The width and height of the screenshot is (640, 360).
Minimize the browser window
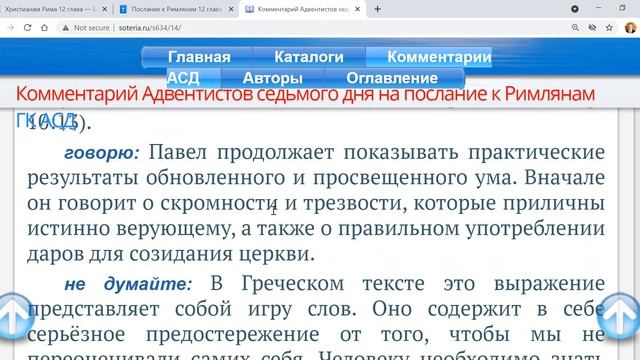pyautogui.click(x=599, y=8)
